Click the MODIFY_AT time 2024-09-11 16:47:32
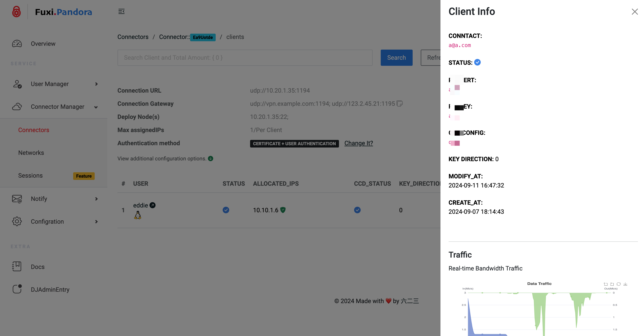The image size is (644, 336). 476,185
